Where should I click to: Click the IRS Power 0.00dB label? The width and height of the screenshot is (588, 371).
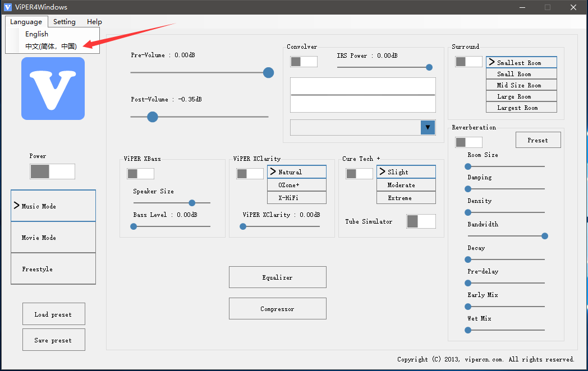tap(367, 55)
